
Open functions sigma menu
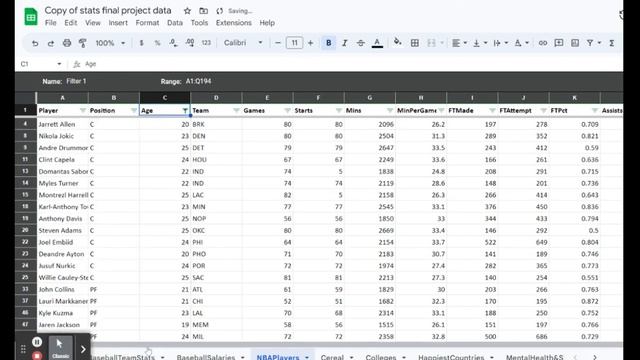pos(612,43)
